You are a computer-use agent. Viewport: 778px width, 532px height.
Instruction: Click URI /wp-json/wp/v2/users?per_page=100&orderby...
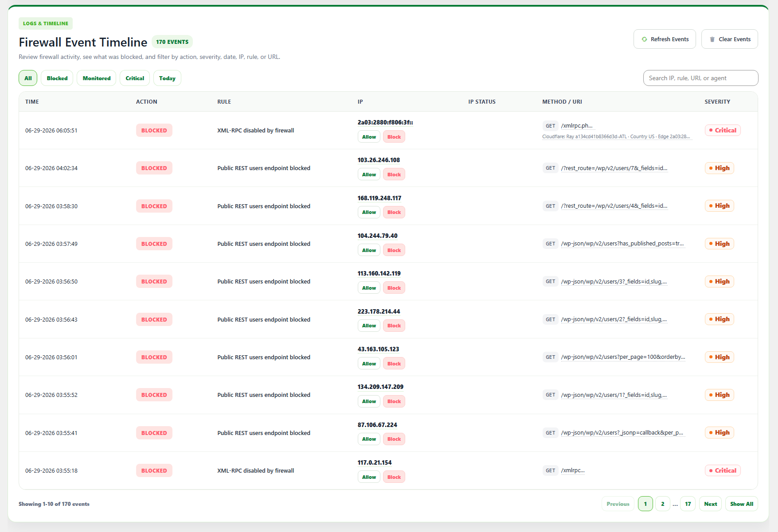pyautogui.click(x=623, y=357)
